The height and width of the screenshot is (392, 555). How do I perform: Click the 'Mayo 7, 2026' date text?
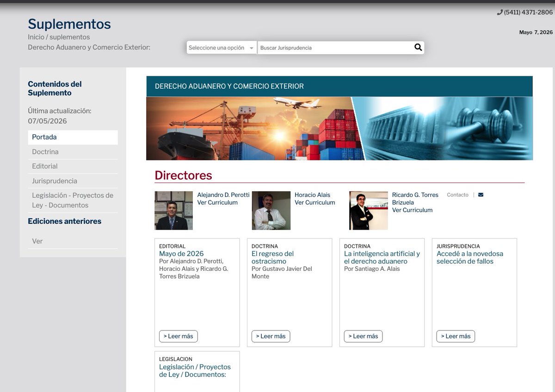(x=536, y=32)
